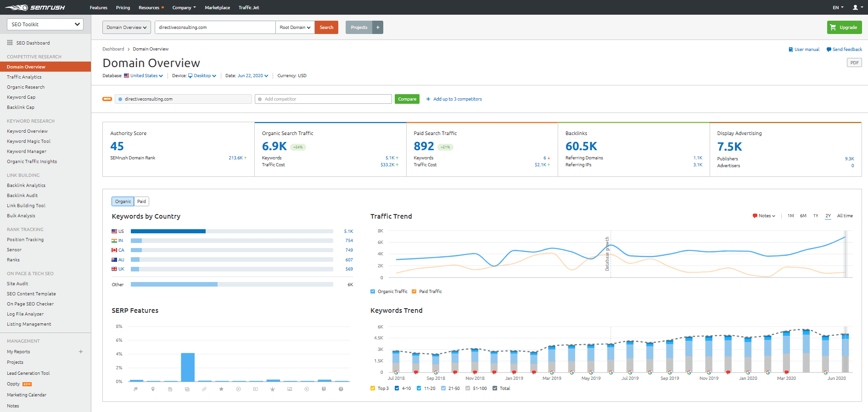
Task: Open the EN language dropdown
Action: click(838, 7)
